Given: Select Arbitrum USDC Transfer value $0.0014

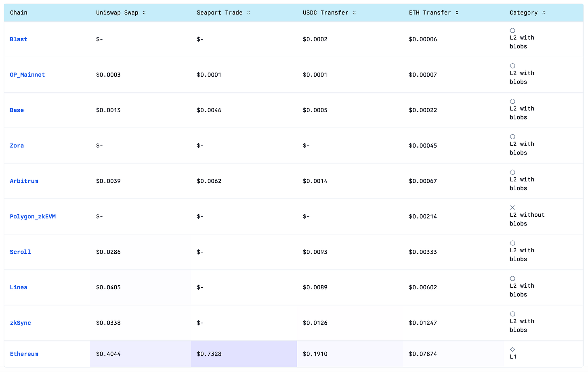Looking at the screenshot, I should click(x=315, y=181).
